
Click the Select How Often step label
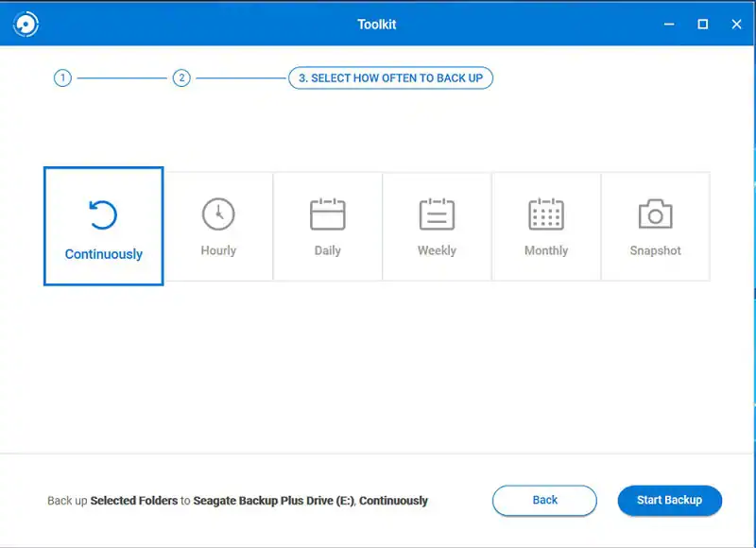coord(390,78)
